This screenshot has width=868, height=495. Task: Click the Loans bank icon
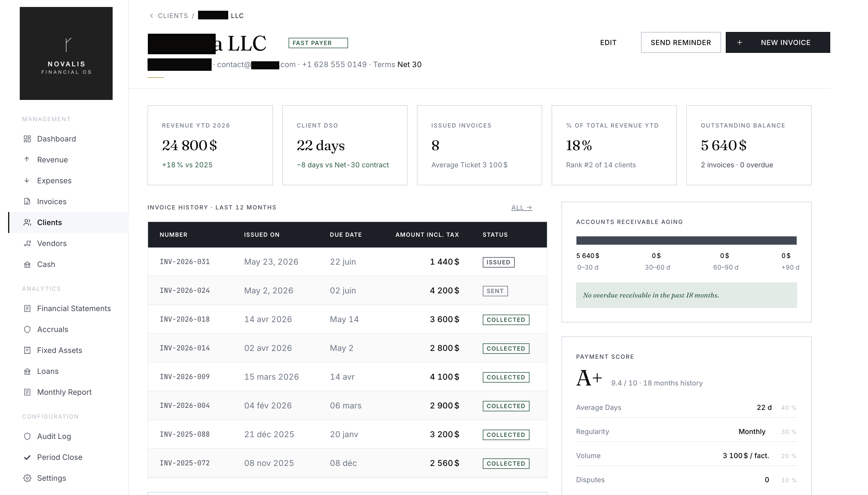pyautogui.click(x=27, y=371)
